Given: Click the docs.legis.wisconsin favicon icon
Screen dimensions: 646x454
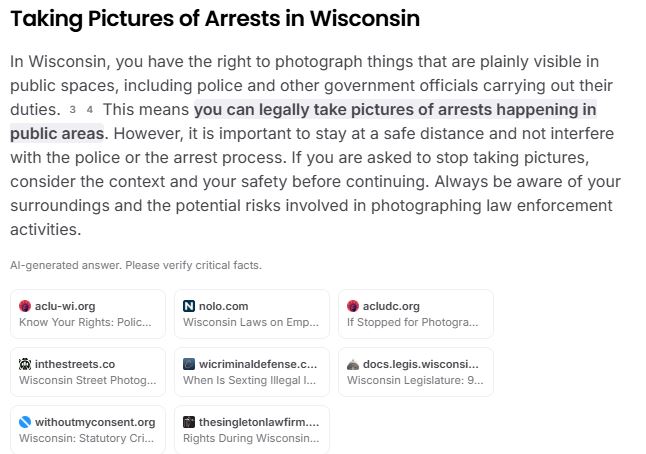Looking at the screenshot, I should pyautogui.click(x=353, y=364).
